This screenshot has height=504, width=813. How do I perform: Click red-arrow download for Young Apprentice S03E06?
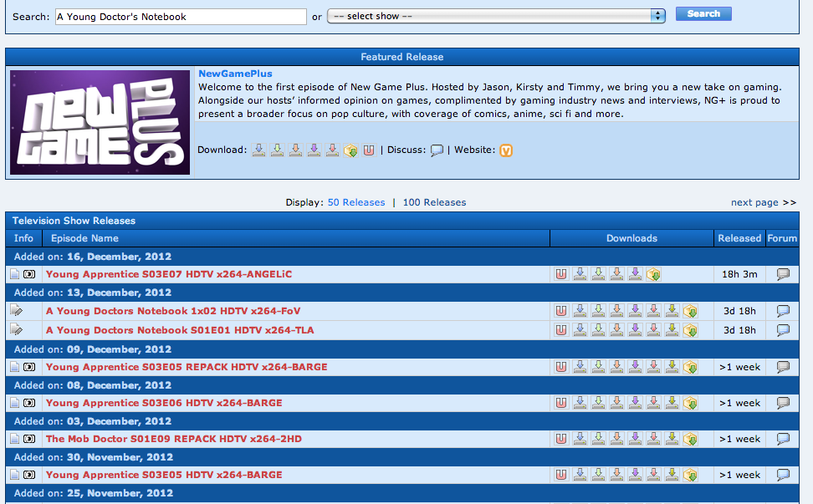pos(653,403)
